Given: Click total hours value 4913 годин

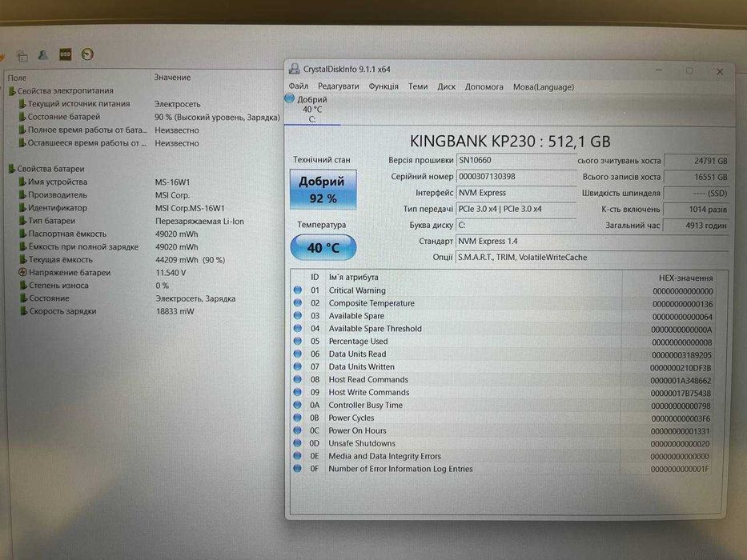Looking at the screenshot, I should tap(696, 226).
